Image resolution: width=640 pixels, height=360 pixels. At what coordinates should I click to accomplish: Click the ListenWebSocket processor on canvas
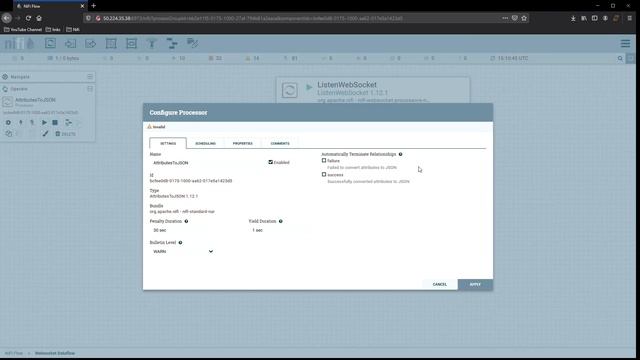(373, 90)
